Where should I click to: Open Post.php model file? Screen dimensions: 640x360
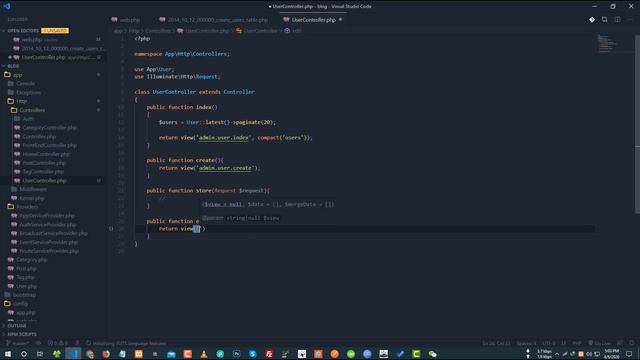[22, 269]
